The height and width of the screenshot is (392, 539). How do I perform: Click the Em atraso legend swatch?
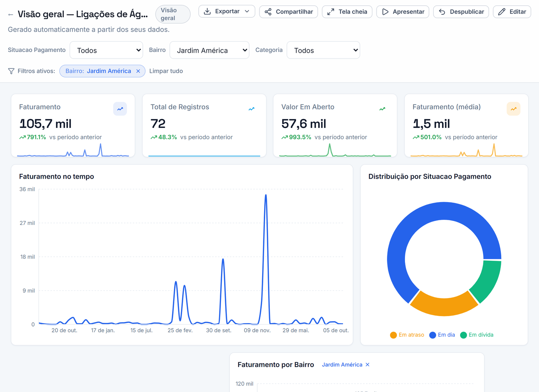pos(393,335)
